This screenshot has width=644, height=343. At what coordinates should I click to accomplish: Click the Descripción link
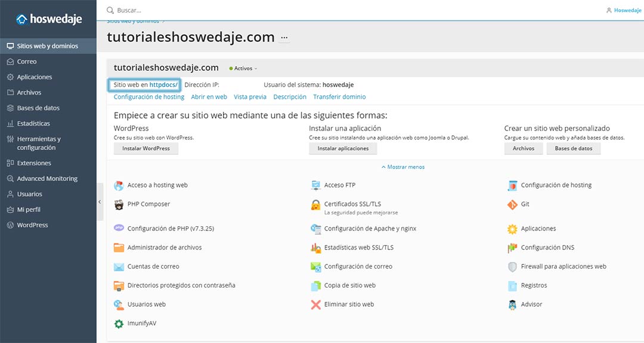tap(290, 97)
